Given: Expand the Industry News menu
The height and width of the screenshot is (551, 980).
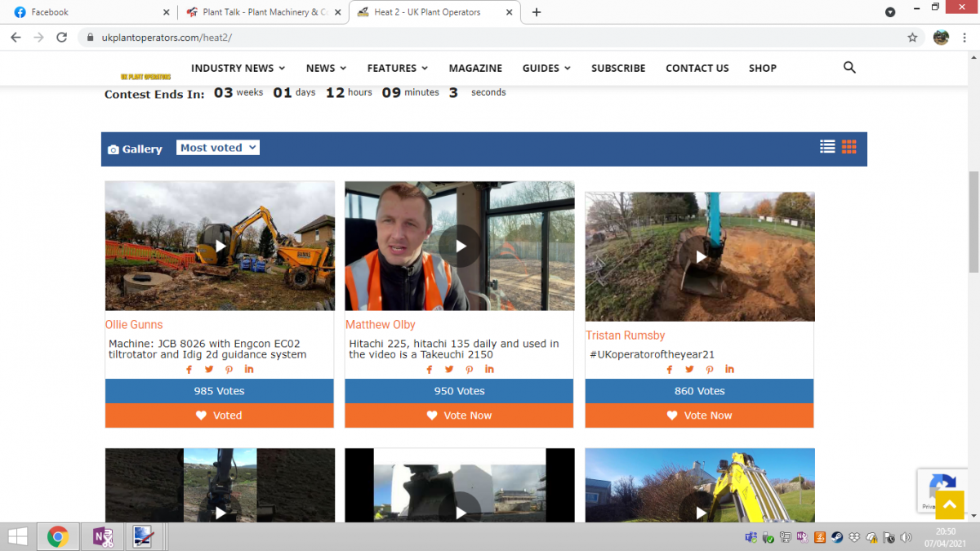Looking at the screenshot, I should (238, 68).
